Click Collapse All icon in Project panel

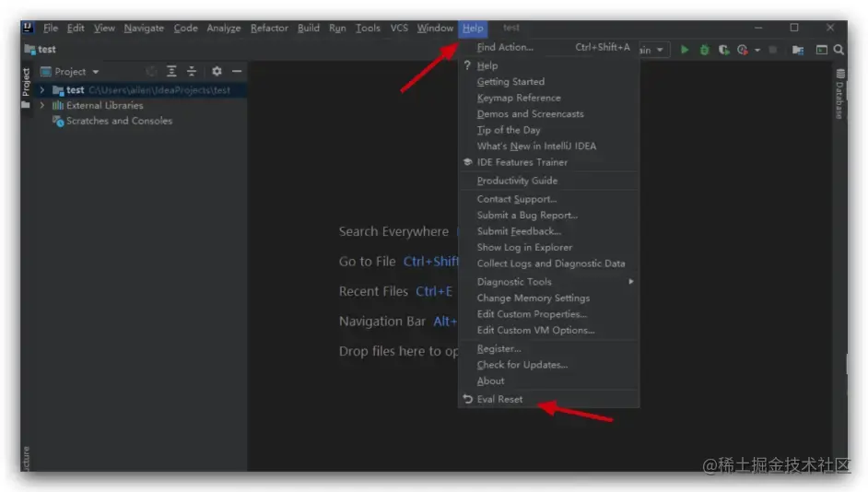coord(192,71)
